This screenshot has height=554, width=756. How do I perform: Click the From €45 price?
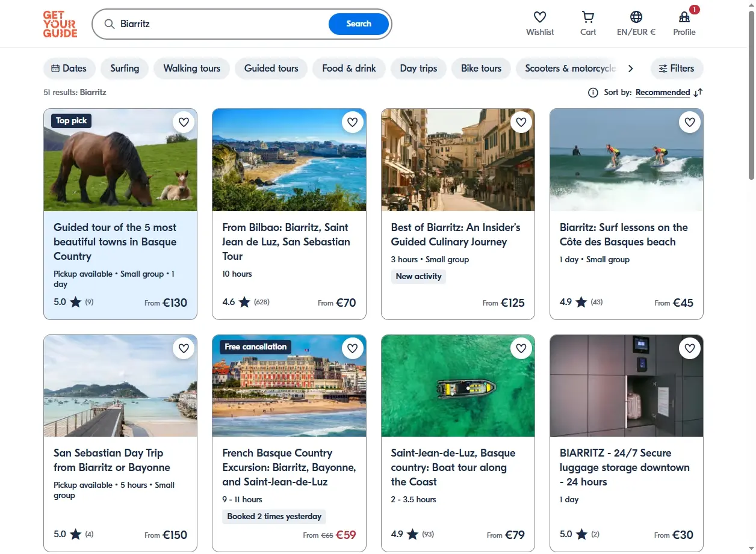tap(674, 303)
